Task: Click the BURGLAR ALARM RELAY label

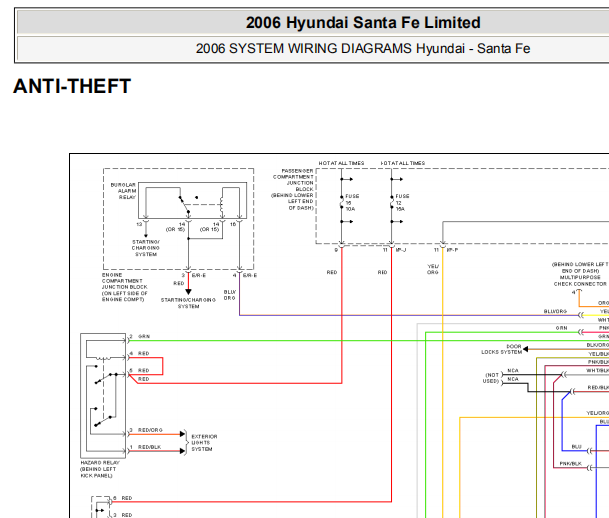Action: tap(124, 191)
